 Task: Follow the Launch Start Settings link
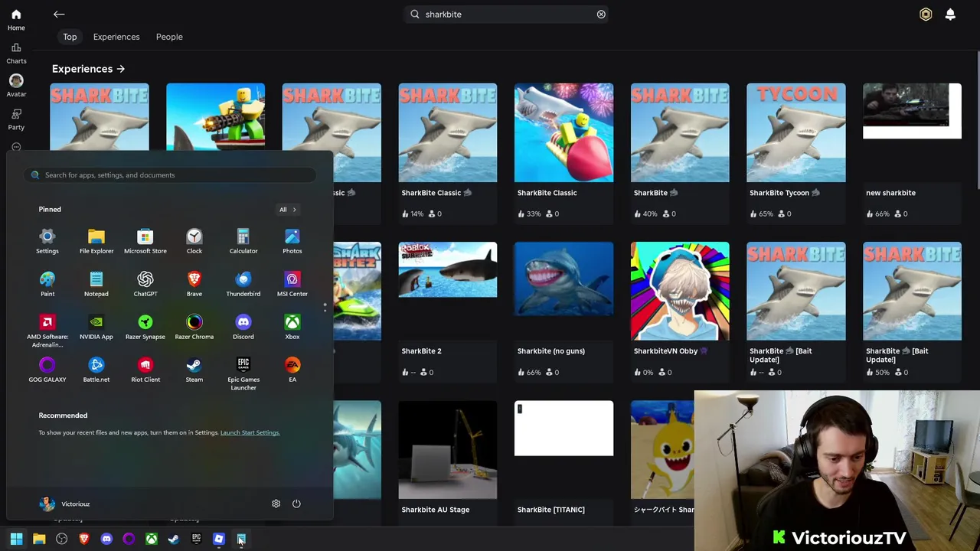(250, 432)
